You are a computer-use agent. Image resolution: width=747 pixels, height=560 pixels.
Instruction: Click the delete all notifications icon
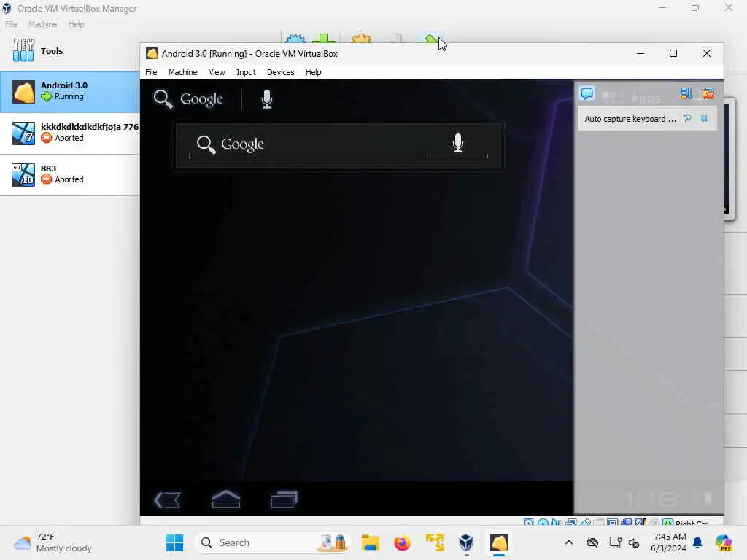pos(708,93)
